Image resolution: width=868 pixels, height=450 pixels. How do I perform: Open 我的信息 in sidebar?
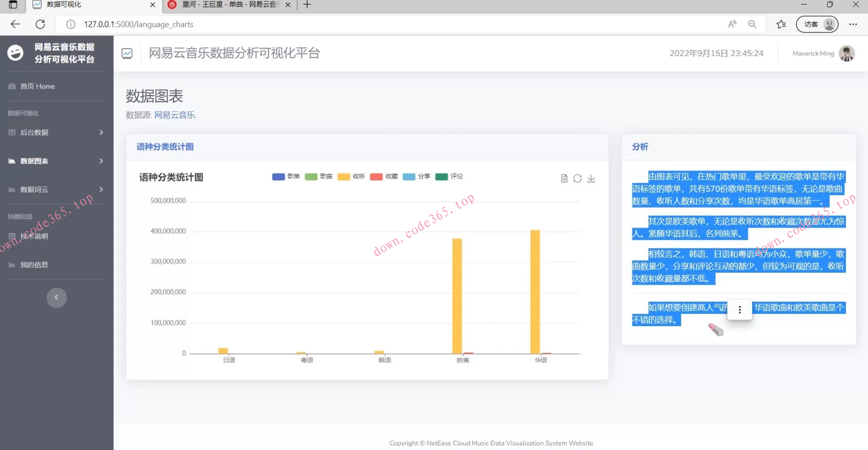tap(34, 265)
